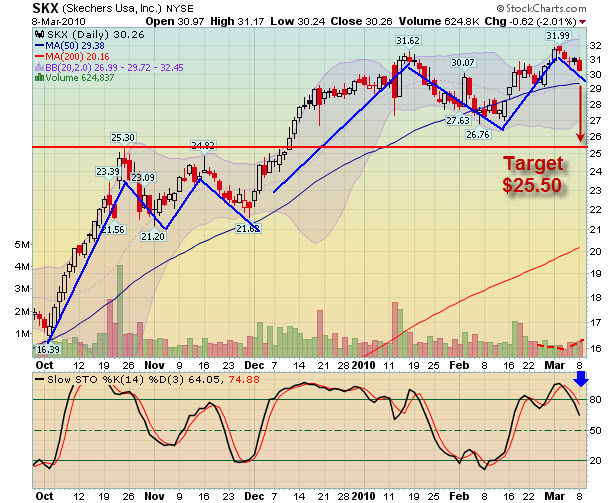
Task: Click the Mar label on stochastic panel axis
Action: coord(555,496)
